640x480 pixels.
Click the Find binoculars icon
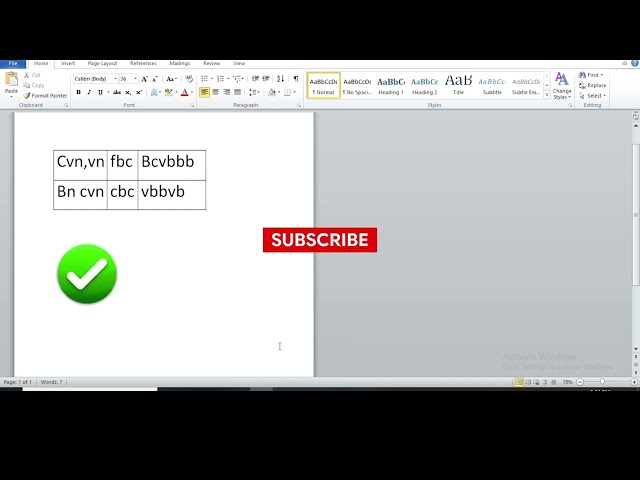582,75
